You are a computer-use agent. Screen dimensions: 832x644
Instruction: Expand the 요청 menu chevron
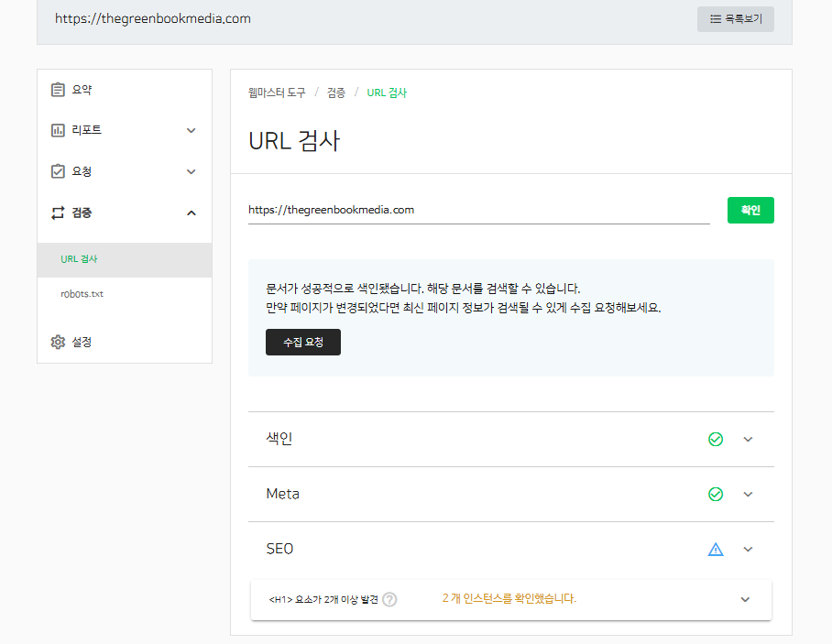click(x=191, y=172)
